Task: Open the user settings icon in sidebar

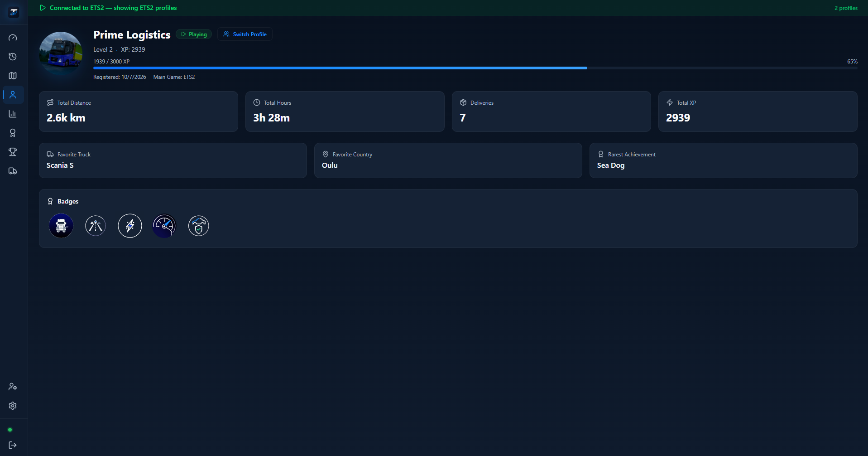Action: (13, 387)
